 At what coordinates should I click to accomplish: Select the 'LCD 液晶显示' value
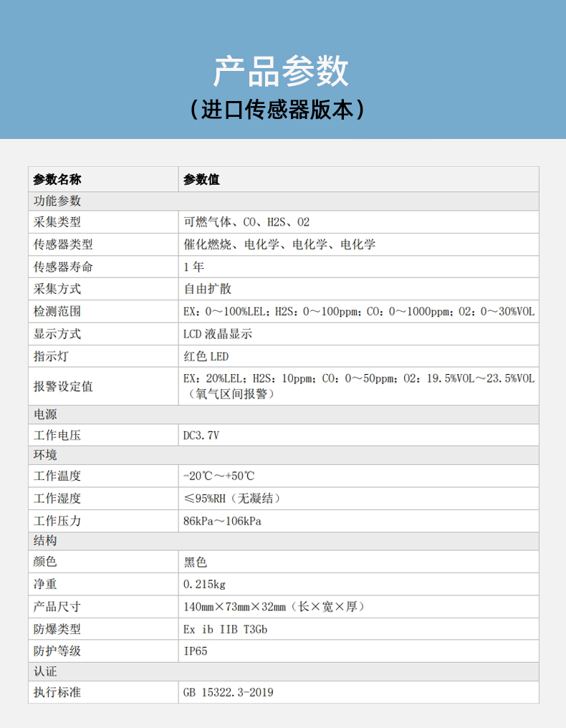[x=218, y=333]
